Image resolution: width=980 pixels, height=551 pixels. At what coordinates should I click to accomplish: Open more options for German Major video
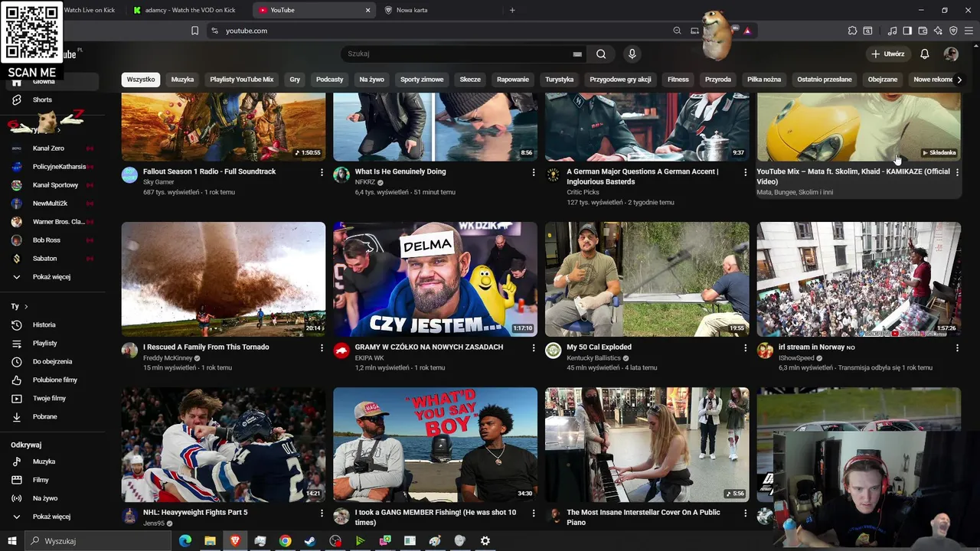point(745,173)
